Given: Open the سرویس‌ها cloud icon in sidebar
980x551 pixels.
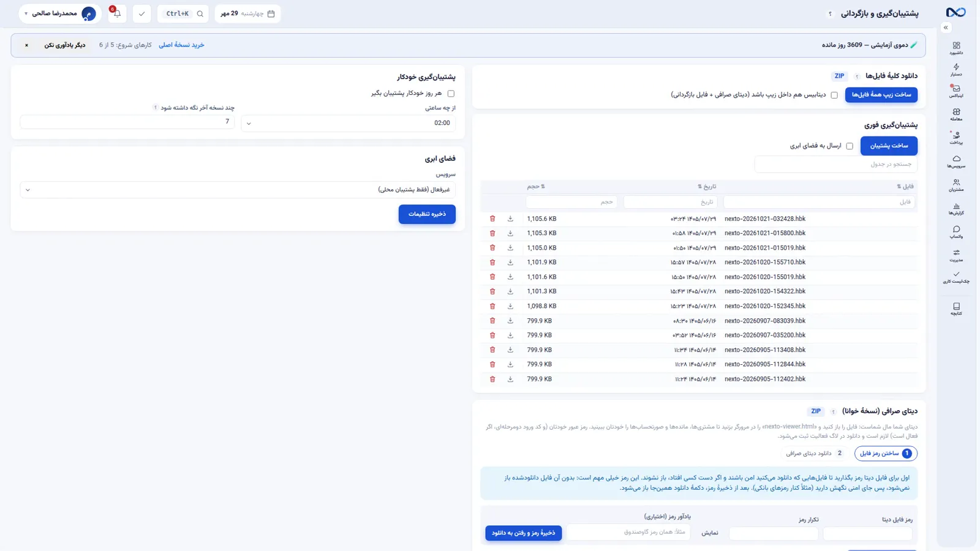Looking at the screenshot, I should click(x=956, y=161).
